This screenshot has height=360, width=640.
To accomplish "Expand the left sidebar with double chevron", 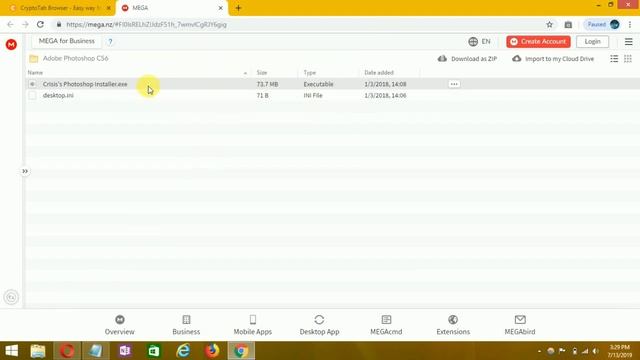I will tap(25, 171).
